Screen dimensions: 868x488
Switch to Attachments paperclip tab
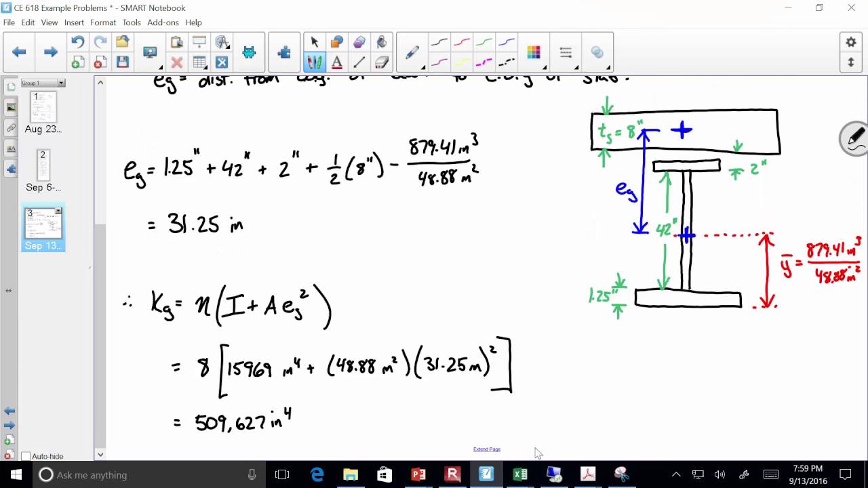(11, 127)
